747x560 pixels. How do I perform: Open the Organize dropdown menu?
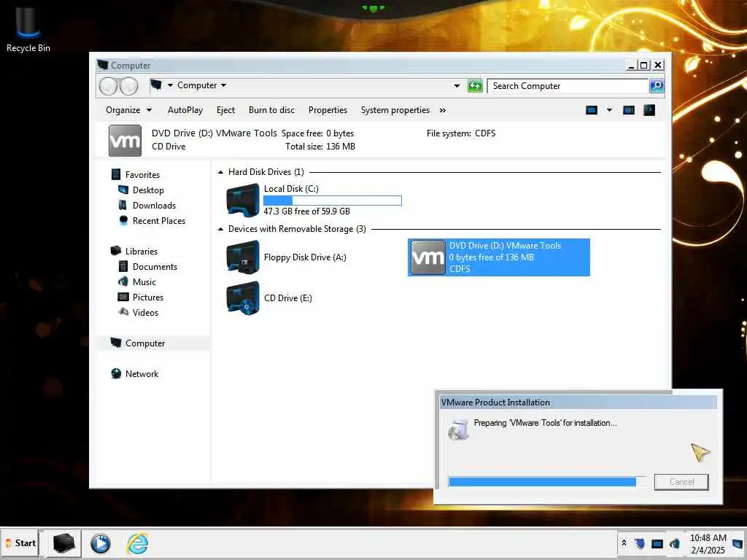[128, 110]
